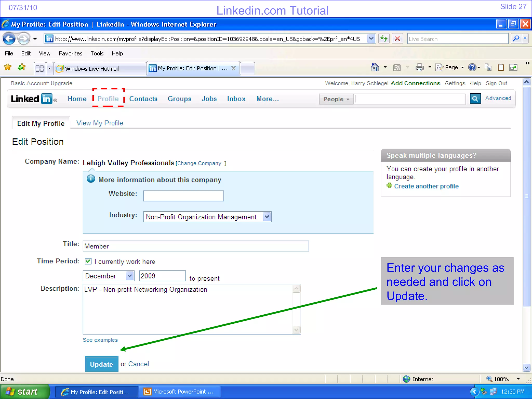Click the green plus icon by Create another profile
The height and width of the screenshot is (399, 532).
[x=389, y=186]
